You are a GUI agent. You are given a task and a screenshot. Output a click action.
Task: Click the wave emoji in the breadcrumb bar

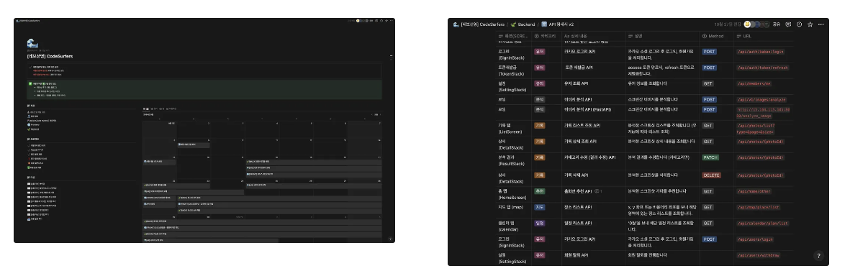[x=456, y=24]
